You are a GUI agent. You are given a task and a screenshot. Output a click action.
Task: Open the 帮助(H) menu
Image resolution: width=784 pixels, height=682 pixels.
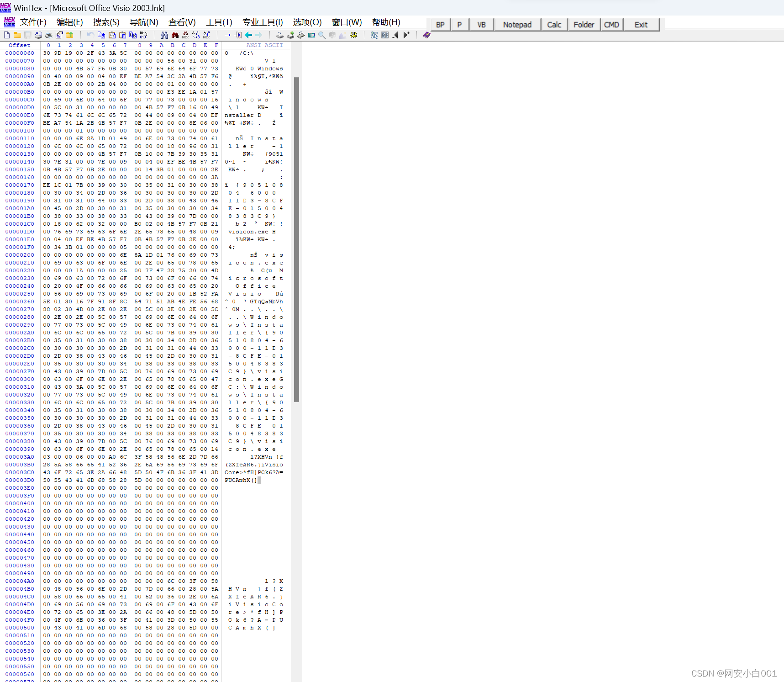(x=386, y=22)
